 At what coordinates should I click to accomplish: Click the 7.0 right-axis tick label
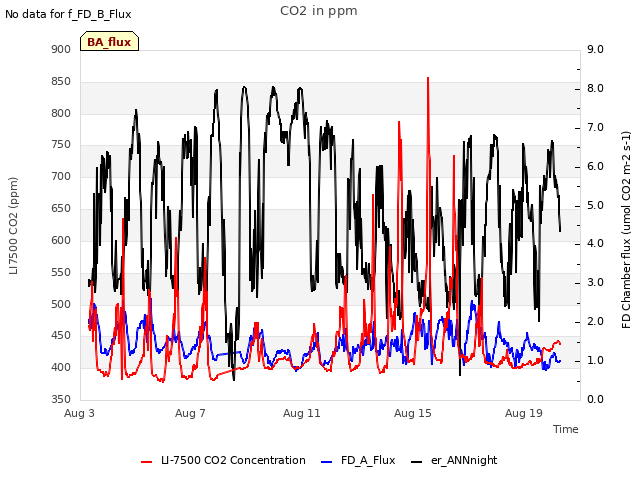[x=596, y=128]
